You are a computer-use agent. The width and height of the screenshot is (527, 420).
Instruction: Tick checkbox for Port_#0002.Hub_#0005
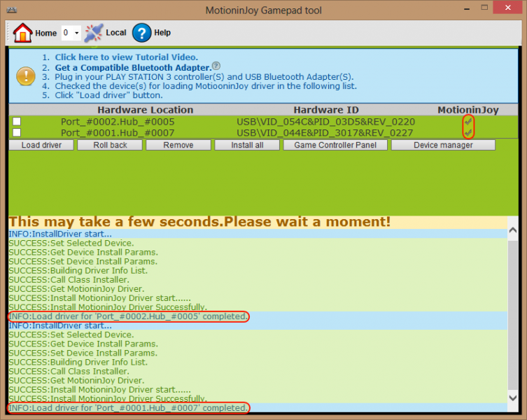(17, 121)
